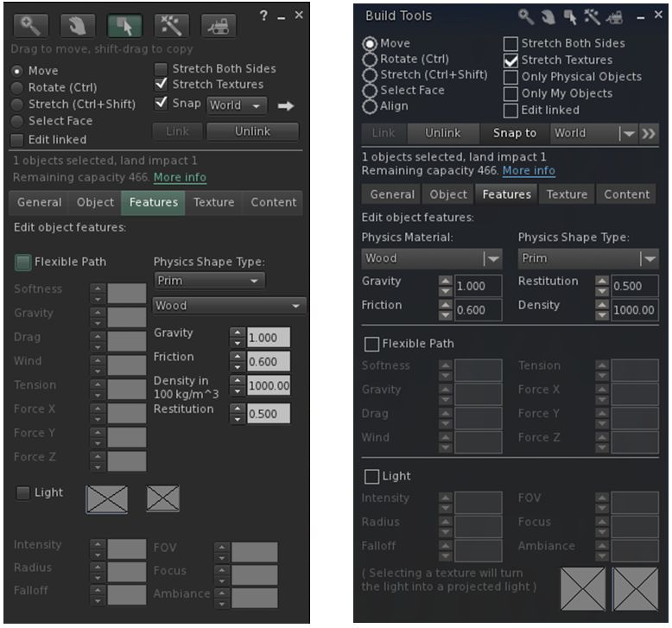Screen dimensions: 672x628
Task: Select the large magic wand Create tool button
Action: 172,26
